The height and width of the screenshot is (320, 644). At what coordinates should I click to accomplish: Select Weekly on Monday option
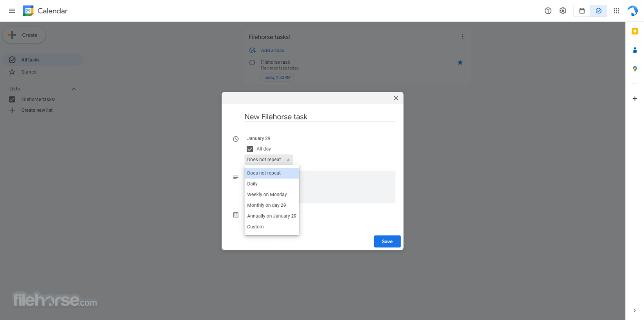[272, 195]
